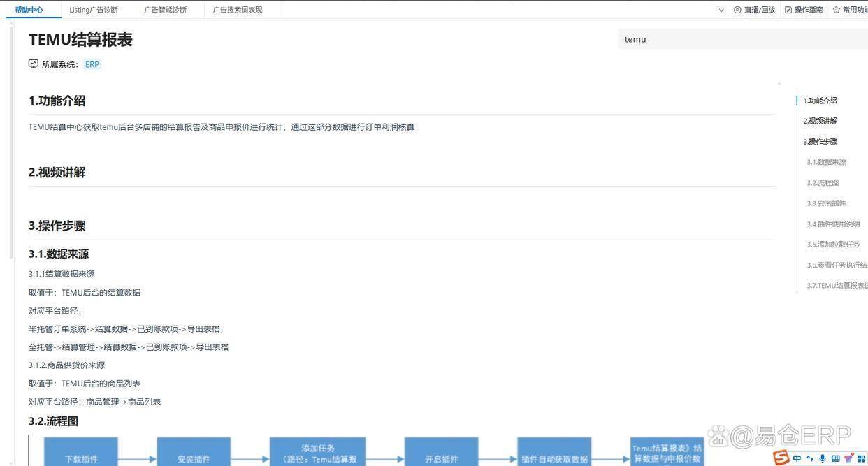Click the play icon beside 直播/回放
The image size is (868, 466).
coord(737,10)
